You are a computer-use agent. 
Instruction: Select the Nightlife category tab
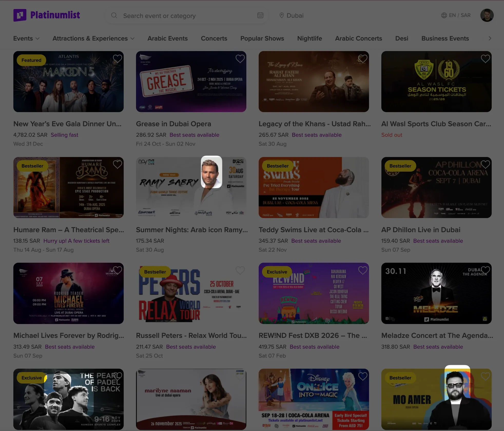click(309, 38)
